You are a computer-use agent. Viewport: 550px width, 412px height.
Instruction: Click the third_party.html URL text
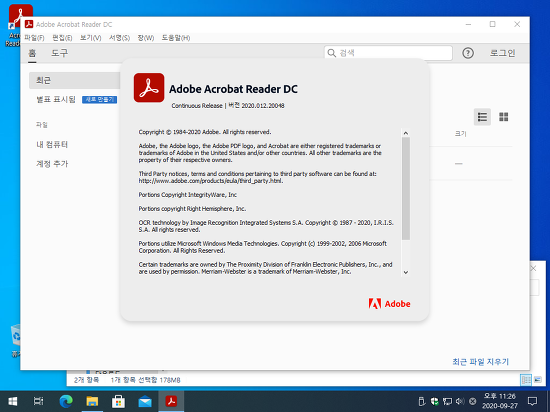(x=210, y=181)
